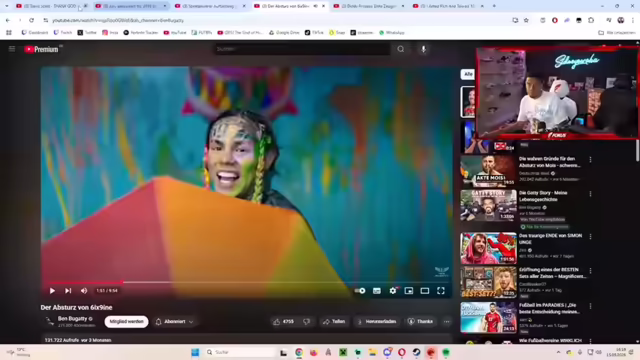Click Mitglied werden button
This screenshot has height=360, width=640.
pos(126,322)
